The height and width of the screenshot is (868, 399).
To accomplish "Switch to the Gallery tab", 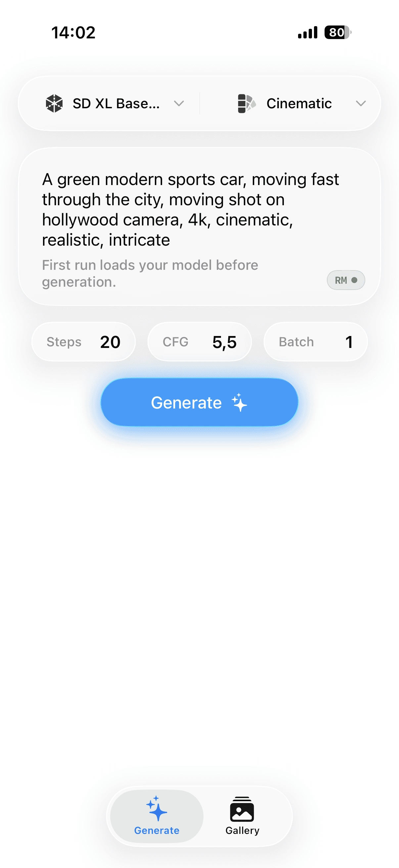I will (243, 816).
